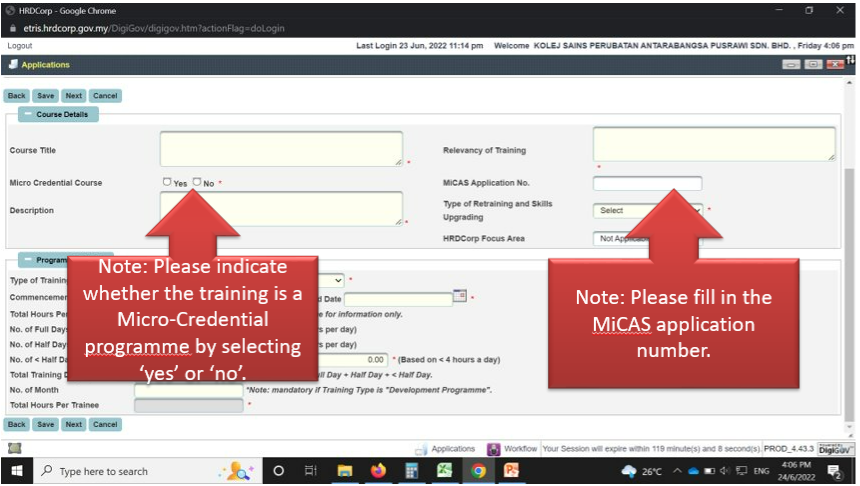Open Excel from taskbar
Image resolution: width=860 pixels, height=486 pixels.
[x=444, y=471]
